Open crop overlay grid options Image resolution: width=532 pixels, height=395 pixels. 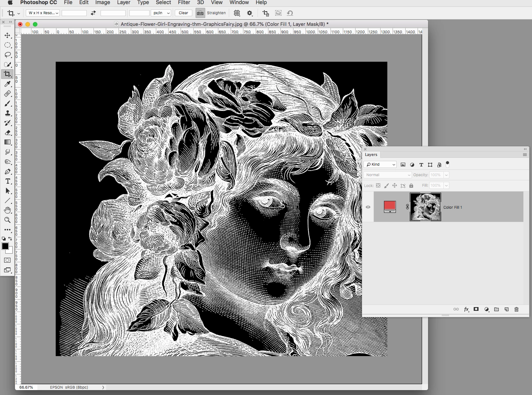click(x=237, y=13)
